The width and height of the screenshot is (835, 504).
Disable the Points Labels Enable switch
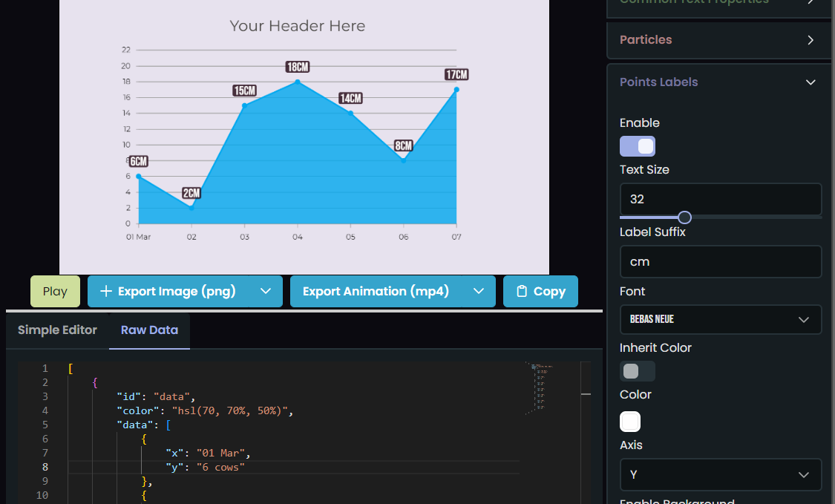638,146
